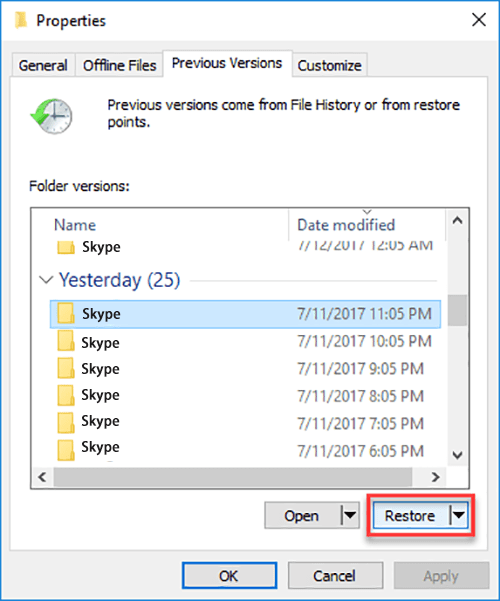Collapse the Yesterday (25) group
The height and width of the screenshot is (601, 500).
pos(46,280)
